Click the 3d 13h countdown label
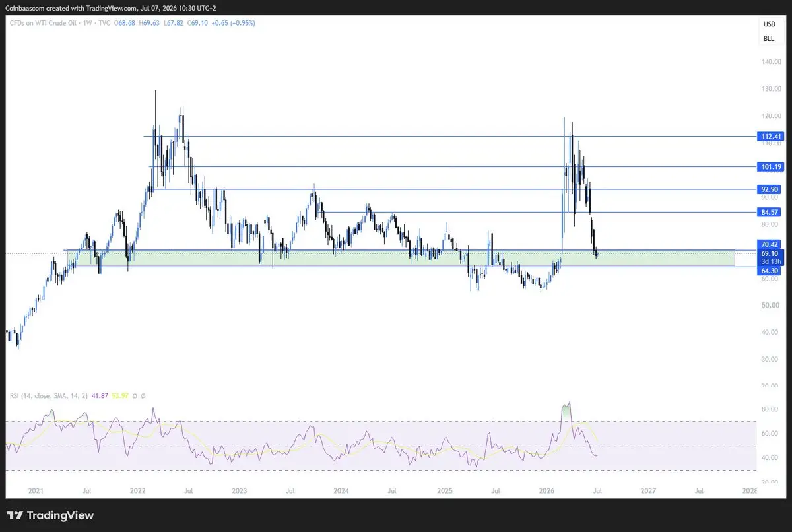 771,261
